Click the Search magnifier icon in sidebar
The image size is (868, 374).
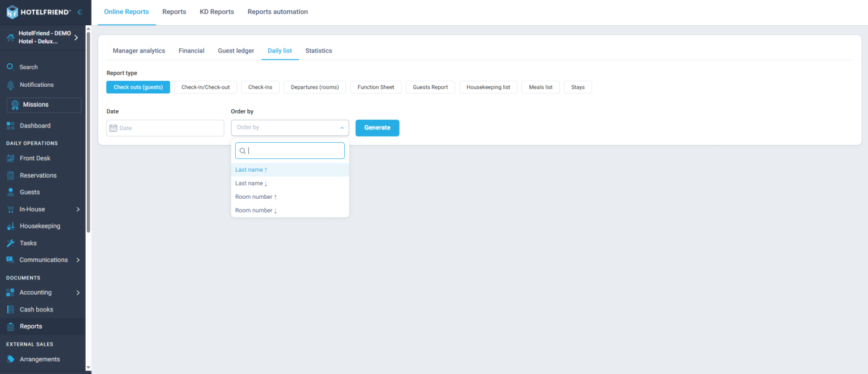[10, 67]
